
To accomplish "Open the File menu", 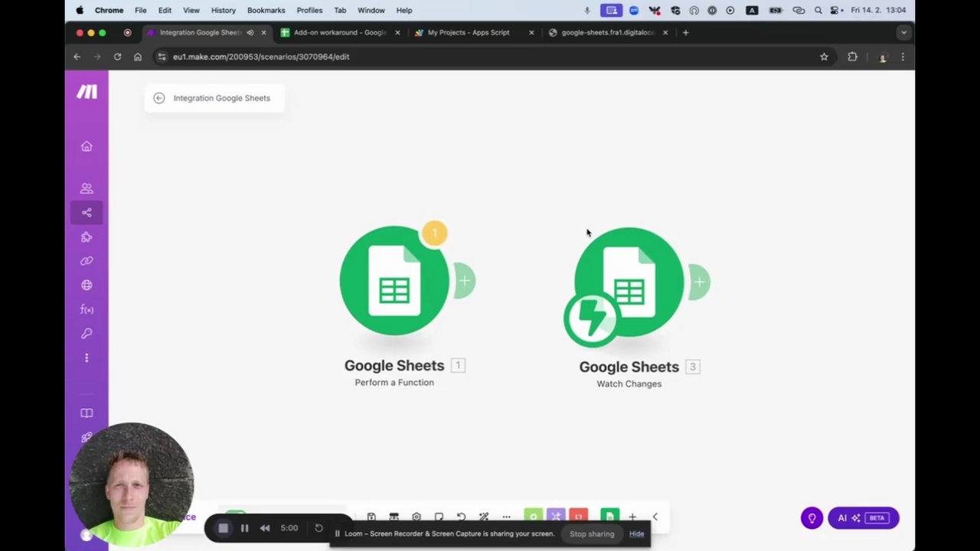I will [x=141, y=10].
